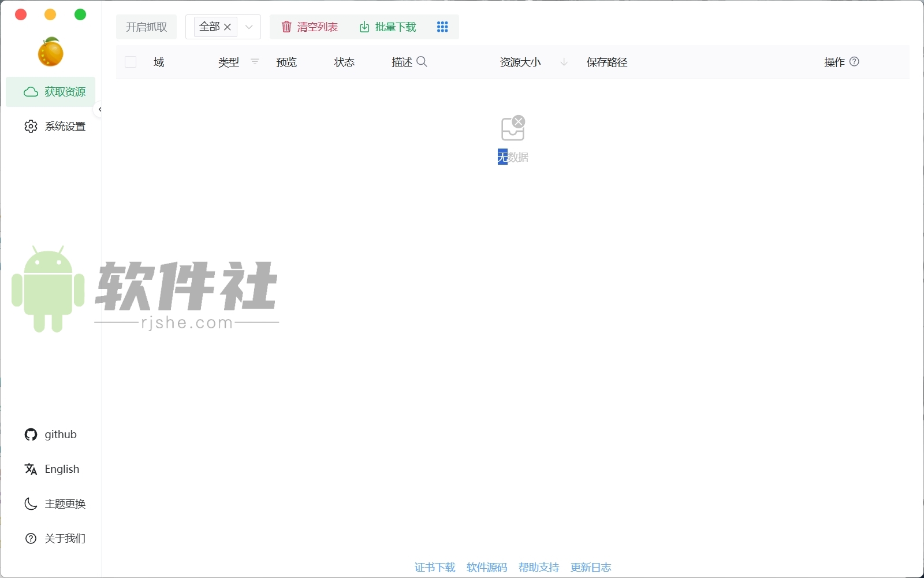This screenshot has width=924, height=578.
Task: Toggle the select-all checkbox in table header
Action: pos(131,62)
